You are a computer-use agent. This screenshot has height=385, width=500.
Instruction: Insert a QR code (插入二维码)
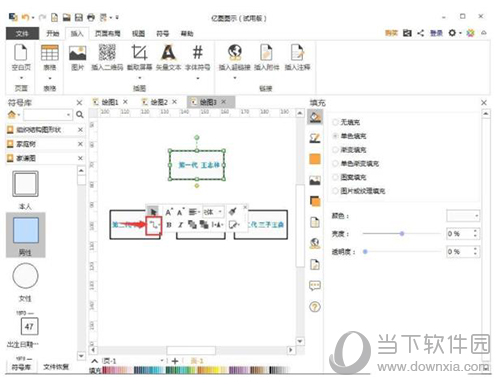click(107, 57)
